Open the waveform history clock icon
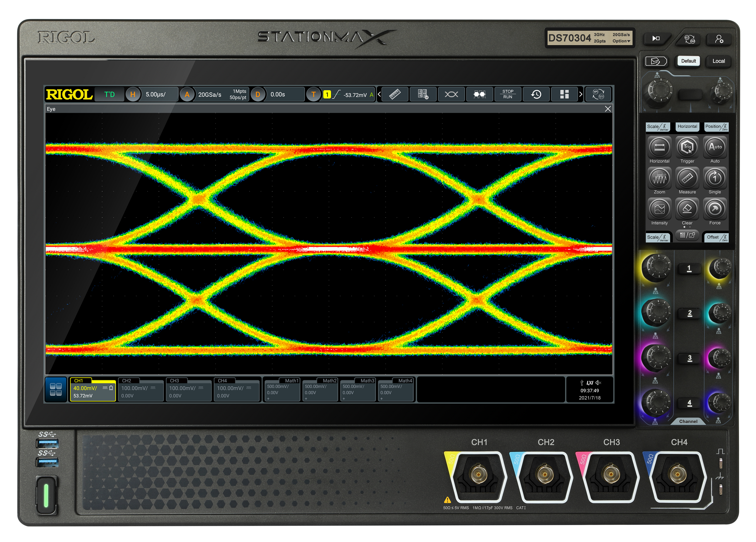This screenshot has height=542, width=756. click(536, 94)
